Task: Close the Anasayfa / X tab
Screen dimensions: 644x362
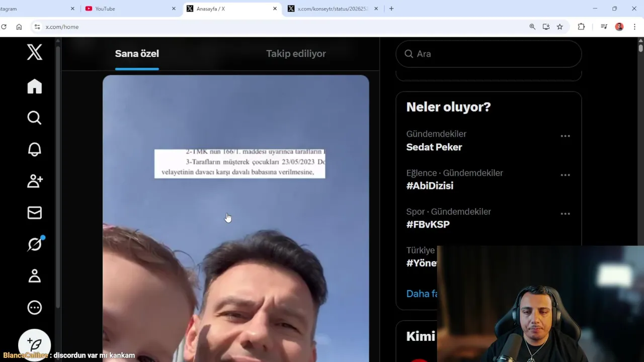Action: tap(275, 9)
